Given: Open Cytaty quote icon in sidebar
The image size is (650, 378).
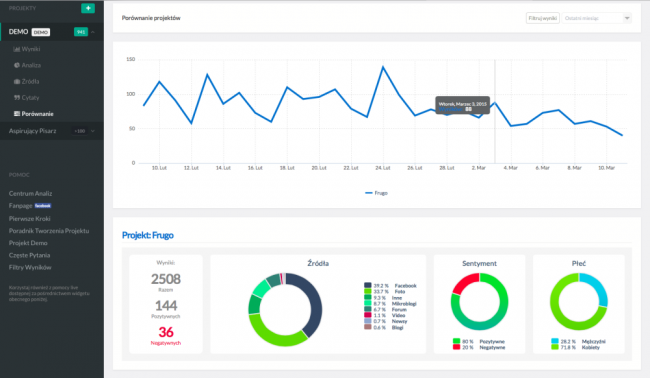Looking at the screenshot, I should pos(17,98).
